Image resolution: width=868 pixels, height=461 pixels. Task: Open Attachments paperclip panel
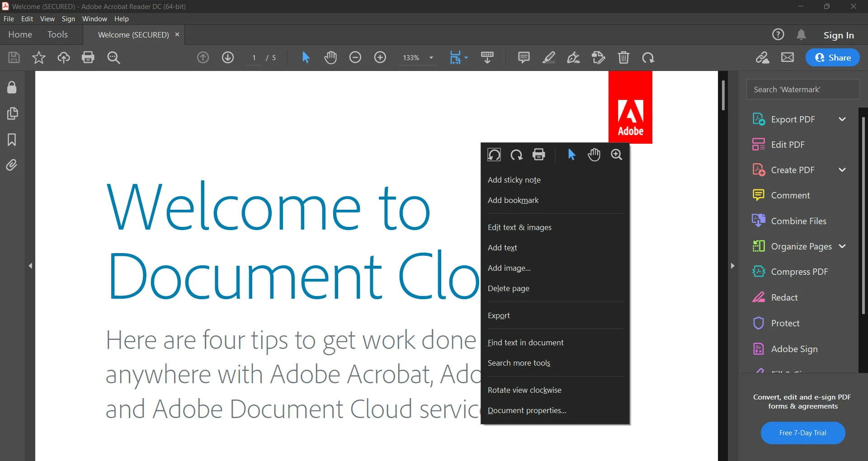pyautogui.click(x=12, y=165)
